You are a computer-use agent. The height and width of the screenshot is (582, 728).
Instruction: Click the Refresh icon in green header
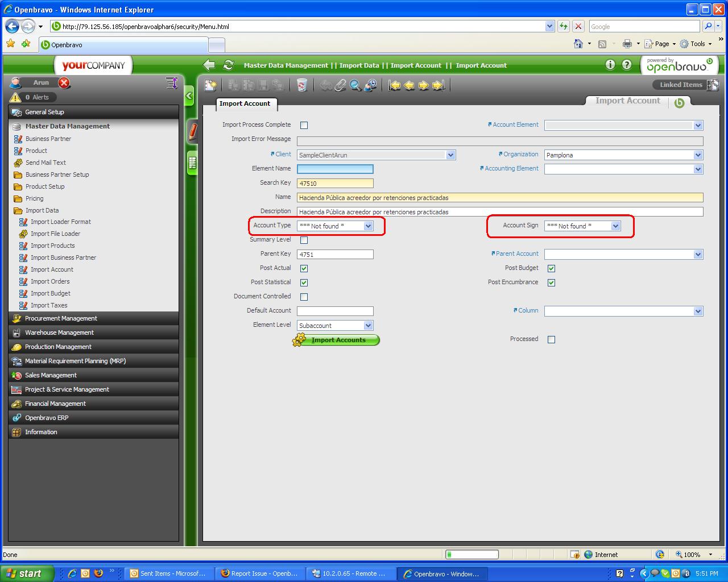pos(229,65)
